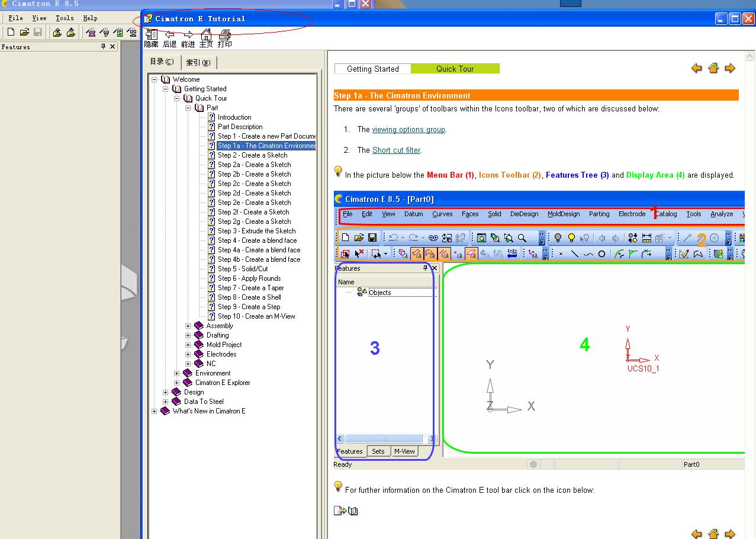Collapse the Part tree node
Screen dimensions: 756x539
[188, 108]
